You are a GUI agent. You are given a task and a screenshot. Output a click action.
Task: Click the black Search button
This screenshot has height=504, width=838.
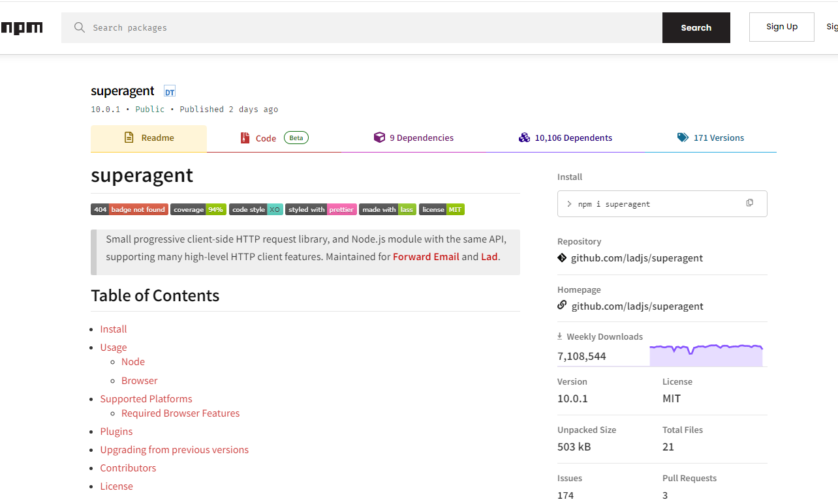click(x=696, y=27)
